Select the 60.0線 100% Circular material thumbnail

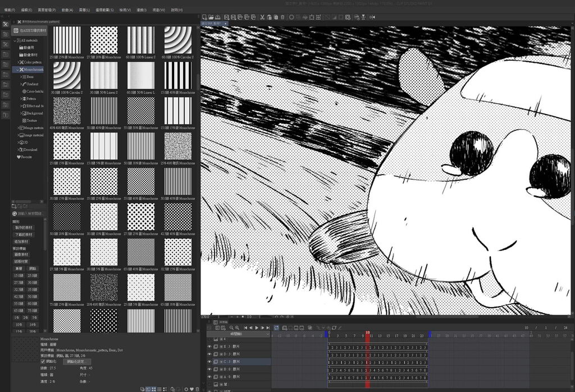pyautogui.click(x=178, y=40)
